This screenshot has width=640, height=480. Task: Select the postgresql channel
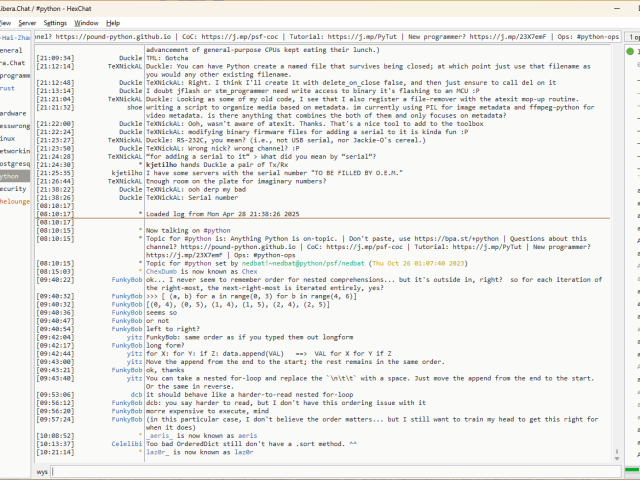coord(14,163)
